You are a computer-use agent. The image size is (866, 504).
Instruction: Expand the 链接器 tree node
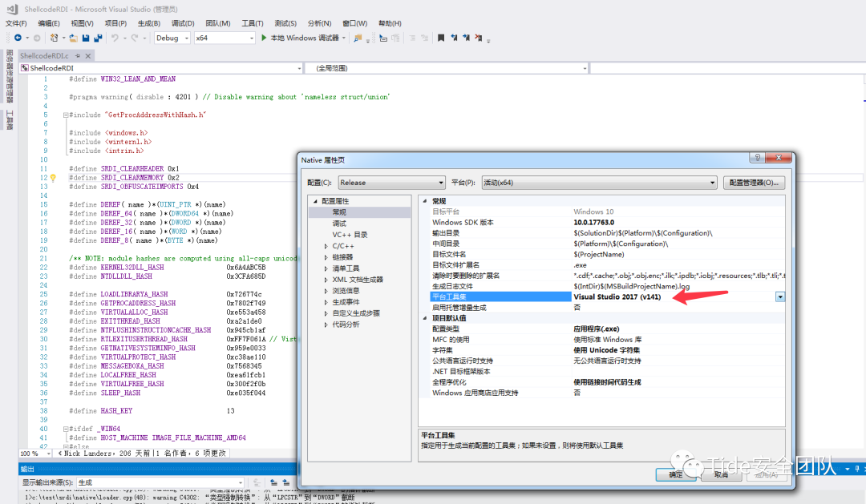coord(326,257)
